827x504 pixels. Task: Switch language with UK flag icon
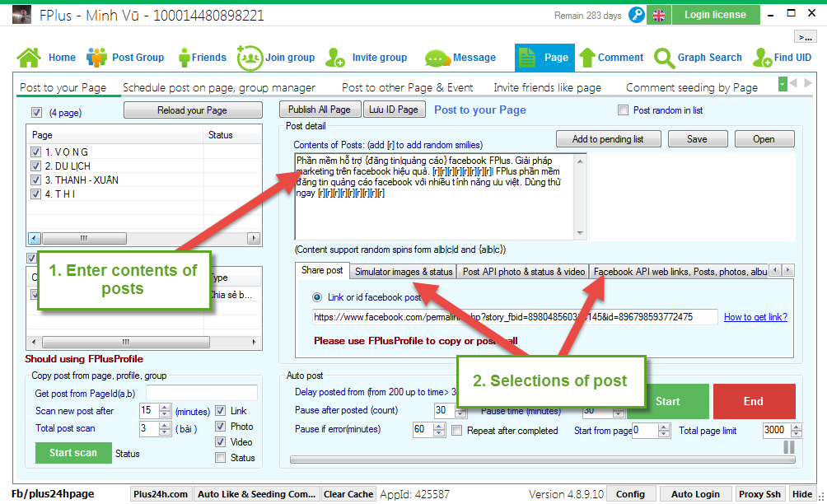point(659,16)
